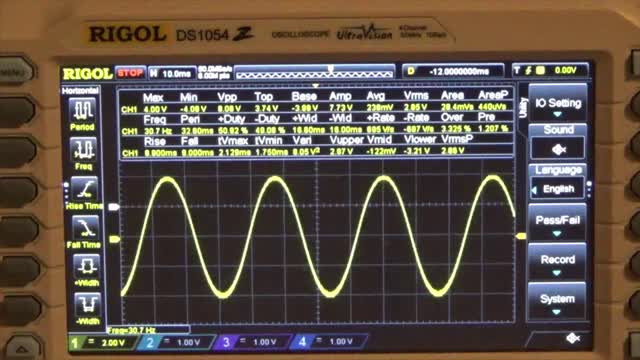Image resolution: width=640 pixels, height=360 pixels.
Task: Select the Rise Time measurement icon
Action: (84, 193)
